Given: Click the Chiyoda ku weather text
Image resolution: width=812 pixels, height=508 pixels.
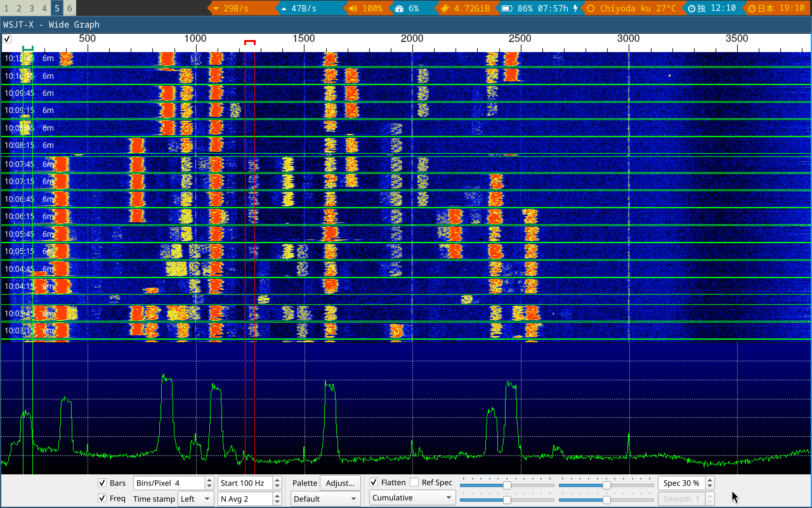Looking at the screenshot, I should [638, 8].
